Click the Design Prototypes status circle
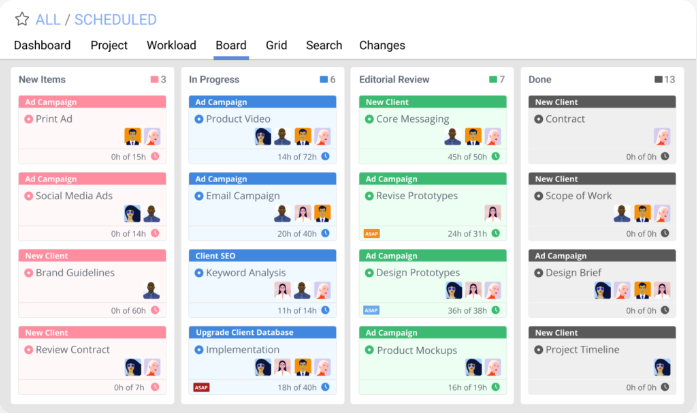697x413 pixels. [369, 273]
